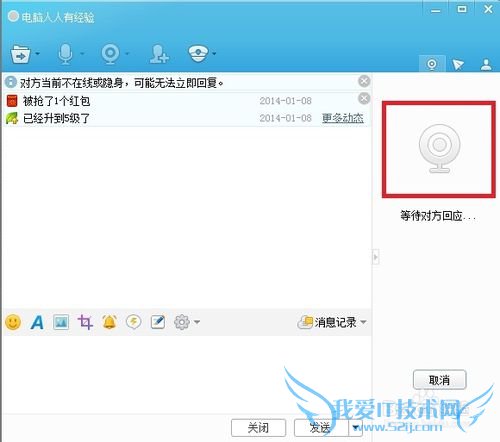500x442 pixels.
Task: Activate the screenshot crop tool
Action: pos(85,322)
